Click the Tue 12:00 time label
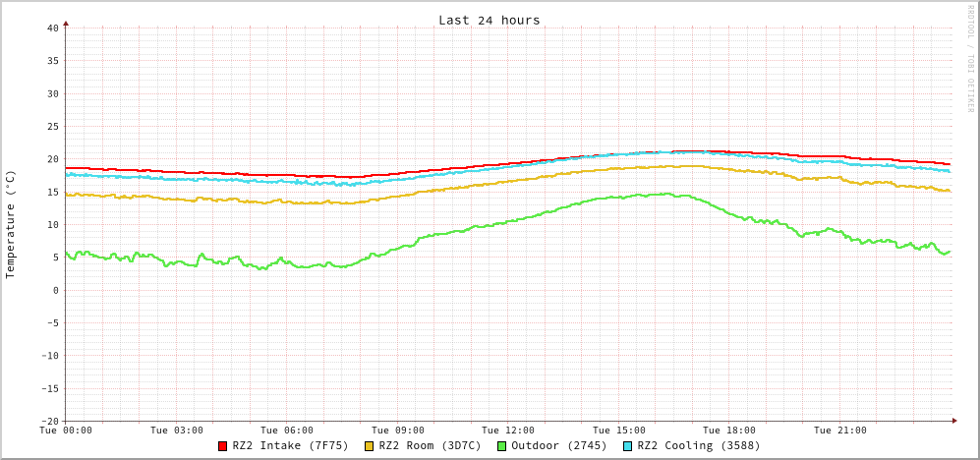 tap(508, 431)
